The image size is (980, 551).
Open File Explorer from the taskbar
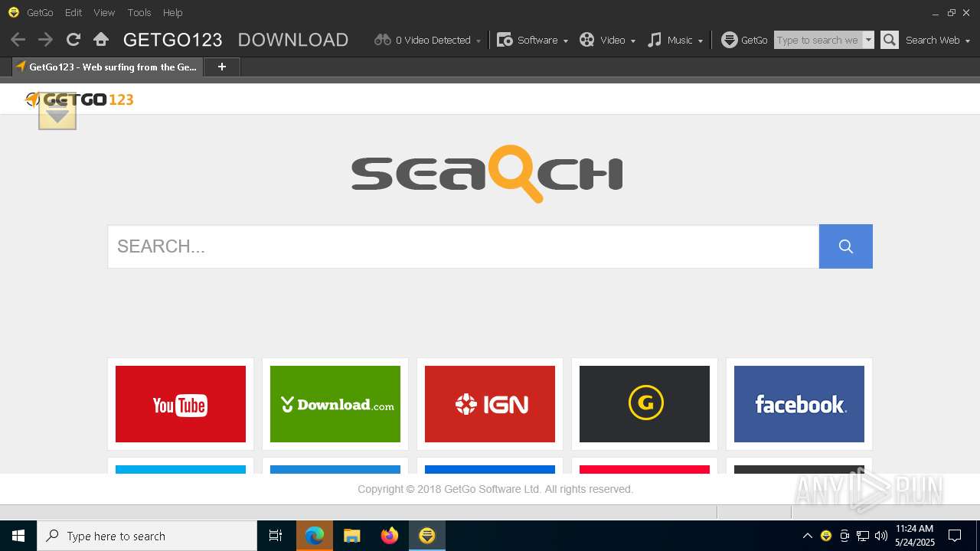point(352,536)
